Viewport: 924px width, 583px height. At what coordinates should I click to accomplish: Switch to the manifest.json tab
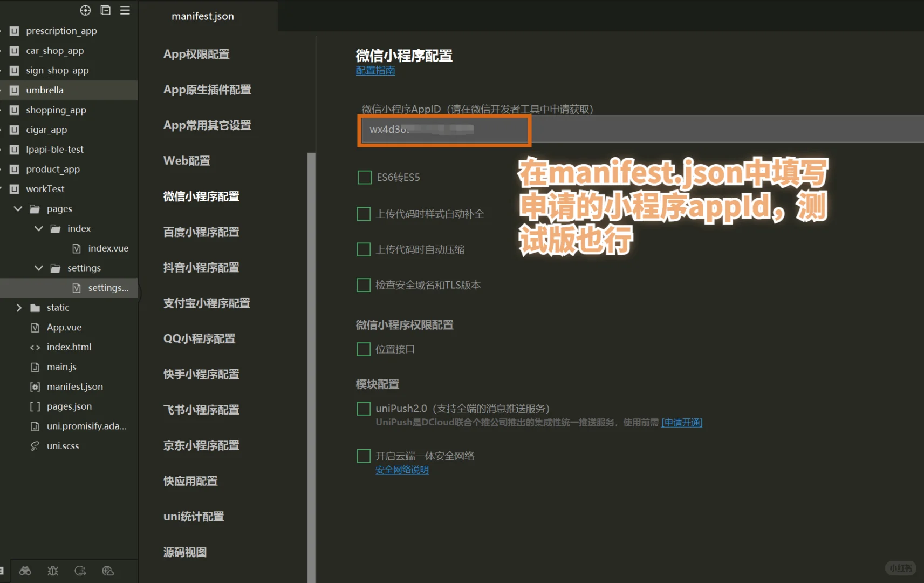pyautogui.click(x=202, y=16)
